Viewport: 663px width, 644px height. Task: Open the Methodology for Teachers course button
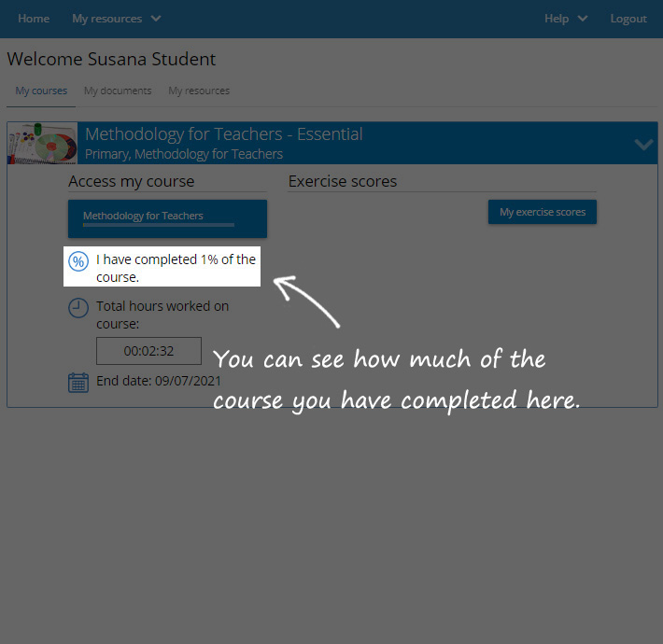tap(167, 218)
